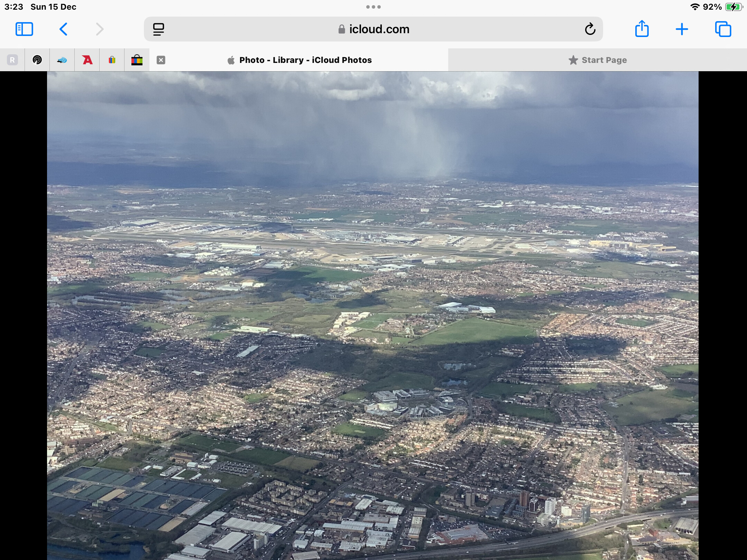Tap the aerial photo of the airport

pyautogui.click(x=373, y=316)
